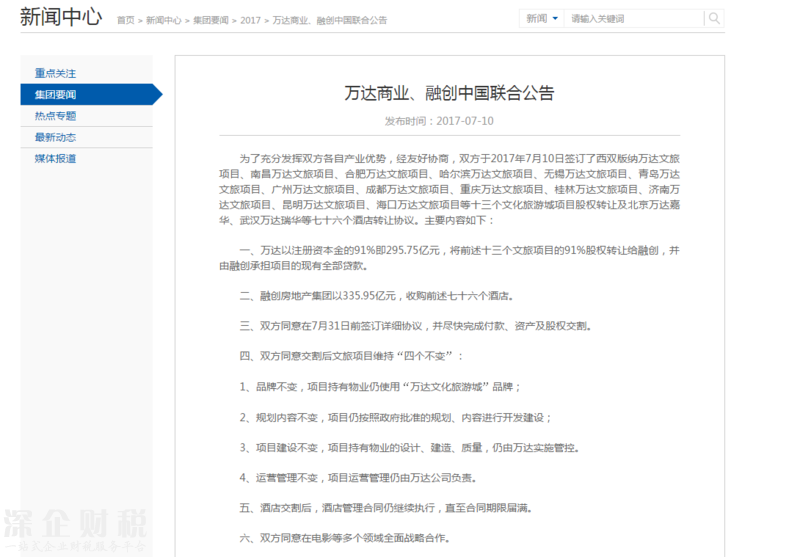Click the search magnifier icon
Image resolution: width=800 pixels, height=557 pixels.
click(714, 19)
